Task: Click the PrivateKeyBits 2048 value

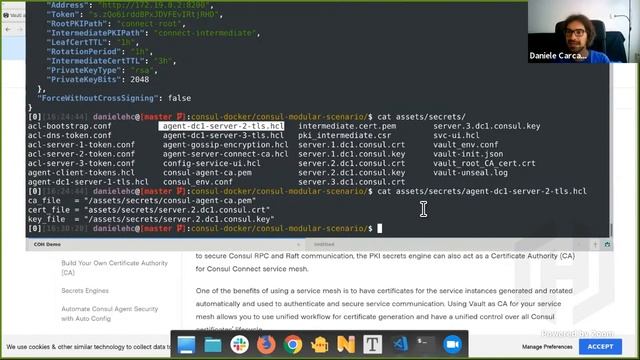Action: coord(140,80)
